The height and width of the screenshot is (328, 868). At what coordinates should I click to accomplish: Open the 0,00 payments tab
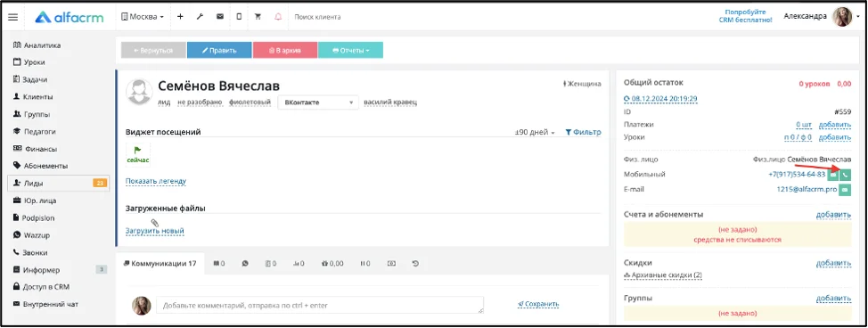point(332,264)
